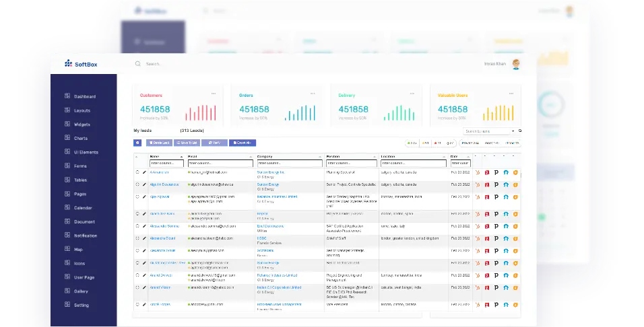This screenshot has width=644, height=327.
Task: Click the search magnifier icon in header
Action: (x=138, y=64)
